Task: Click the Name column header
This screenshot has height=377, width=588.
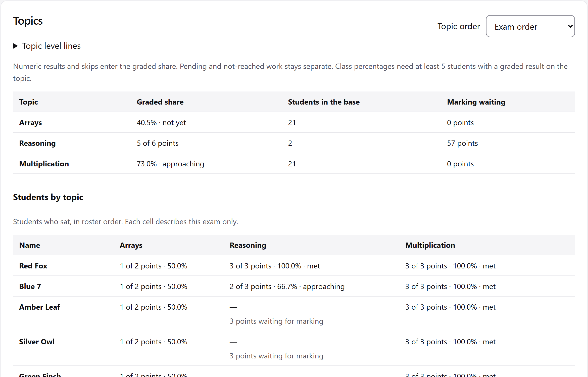Action: tap(30, 245)
